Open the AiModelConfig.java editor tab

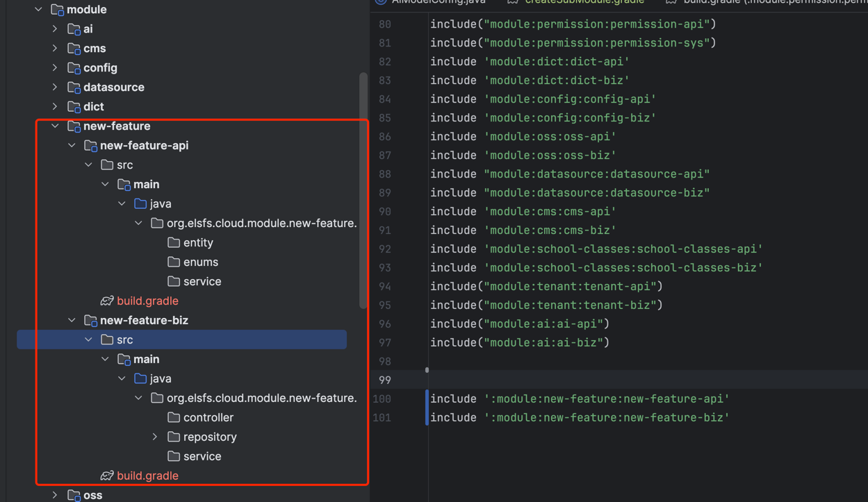(438, 2)
